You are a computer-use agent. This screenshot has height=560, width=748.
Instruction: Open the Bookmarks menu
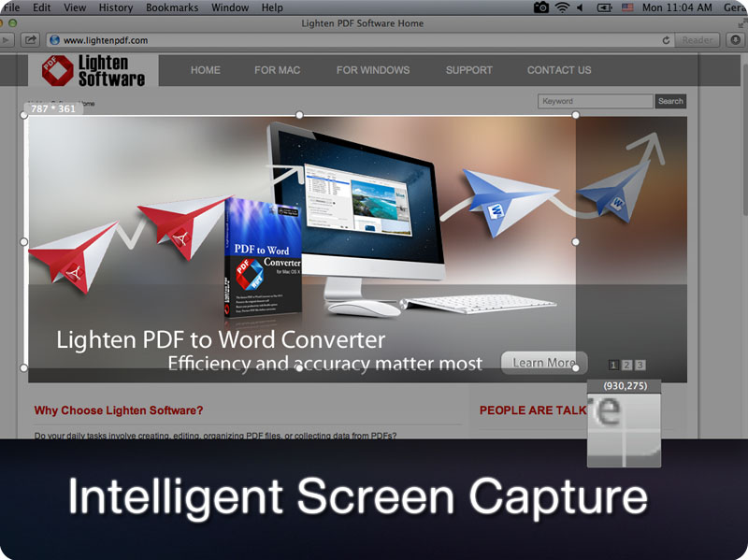172,7
